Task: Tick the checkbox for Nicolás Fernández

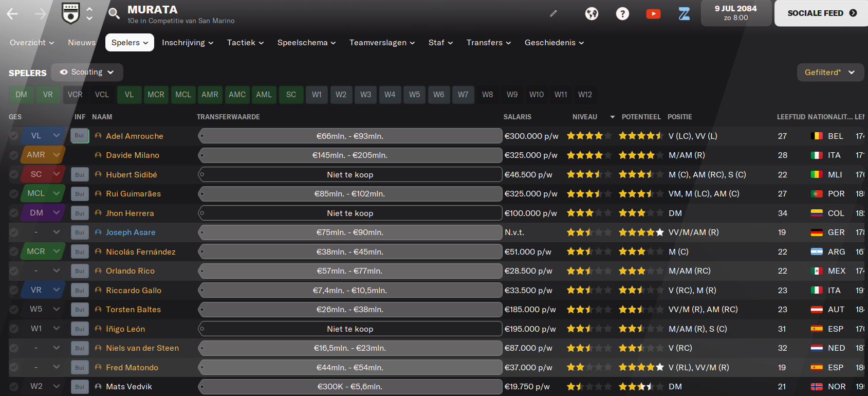Action: pyautogui.click(x=14, y=251)
